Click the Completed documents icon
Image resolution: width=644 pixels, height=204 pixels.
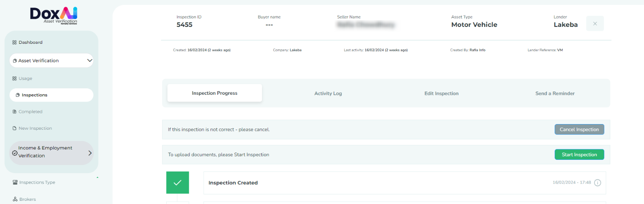tap(14, 112)
